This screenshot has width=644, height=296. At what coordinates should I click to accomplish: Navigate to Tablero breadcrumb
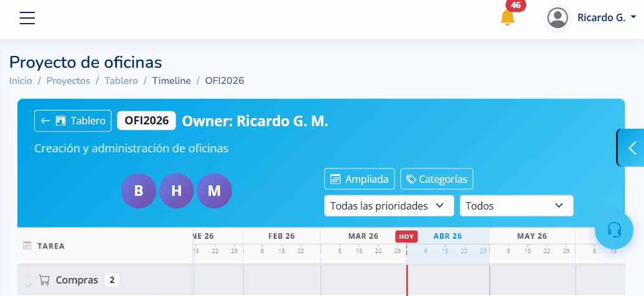pos(121,81)
